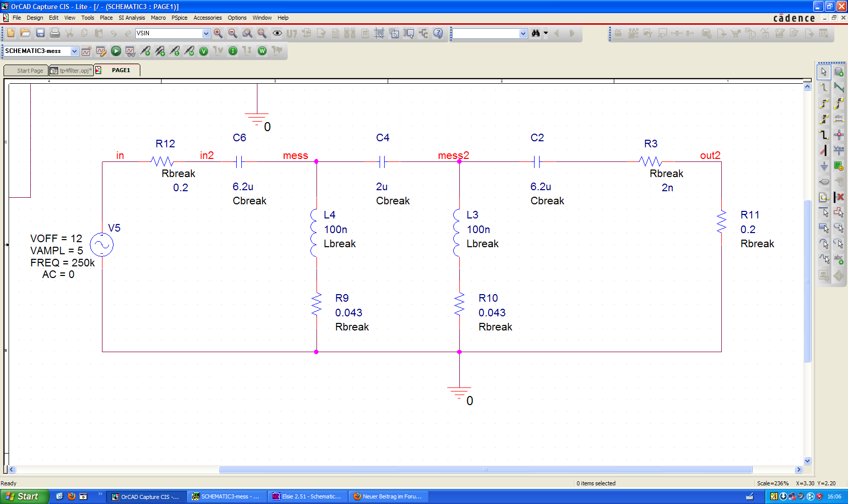The image size is (848, 504).
Task: Click the Save document icon
Action: pyautogui.click(x=40, y=33)
